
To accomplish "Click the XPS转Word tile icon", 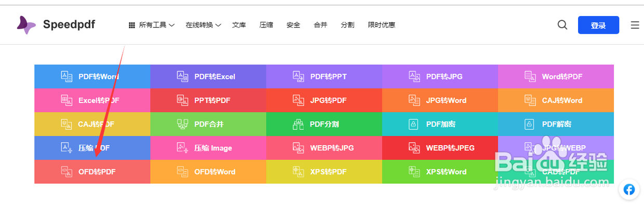I will point(414,171).
